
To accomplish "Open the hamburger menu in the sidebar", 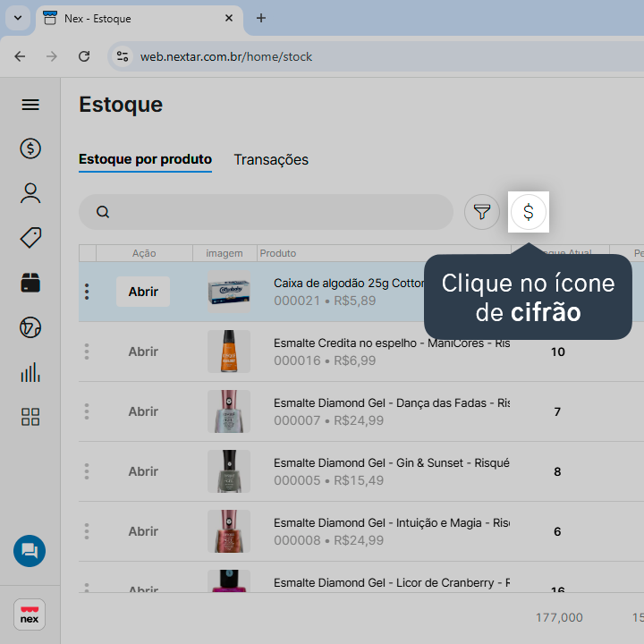I will pyautogui.click(x=30, y=105).
